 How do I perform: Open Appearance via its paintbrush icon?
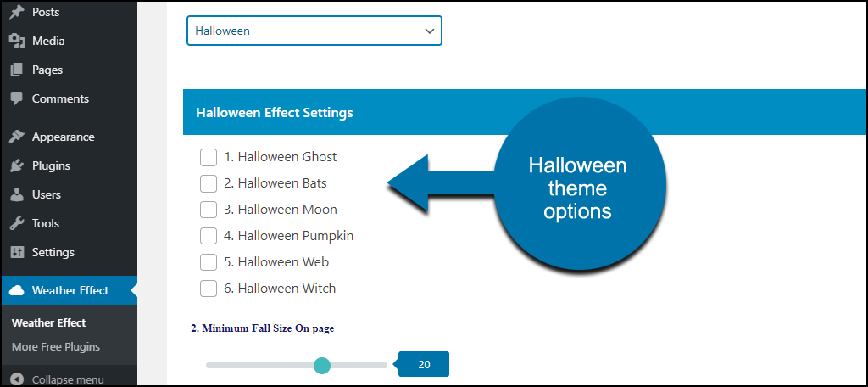(18, 137)
